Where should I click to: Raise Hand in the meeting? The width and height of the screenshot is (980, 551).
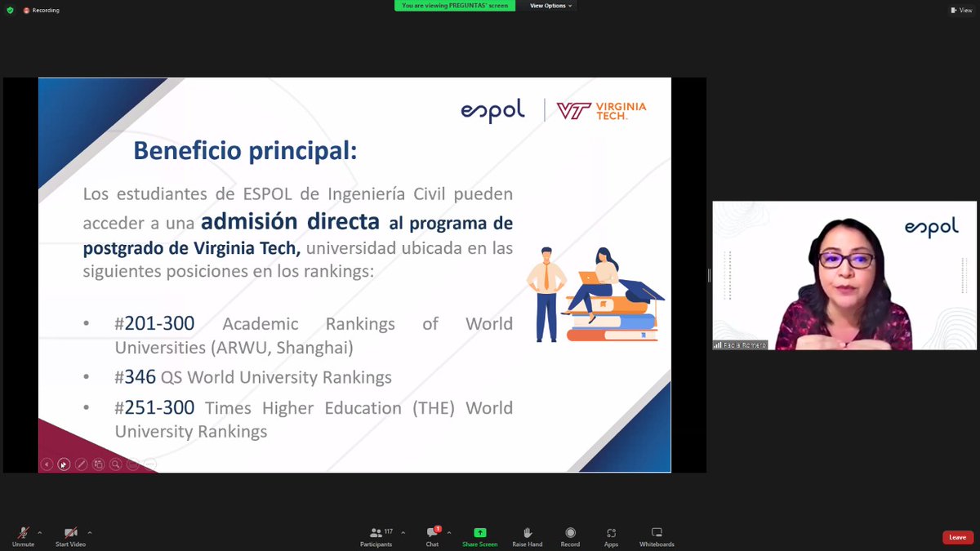click(x=528, y=536)
